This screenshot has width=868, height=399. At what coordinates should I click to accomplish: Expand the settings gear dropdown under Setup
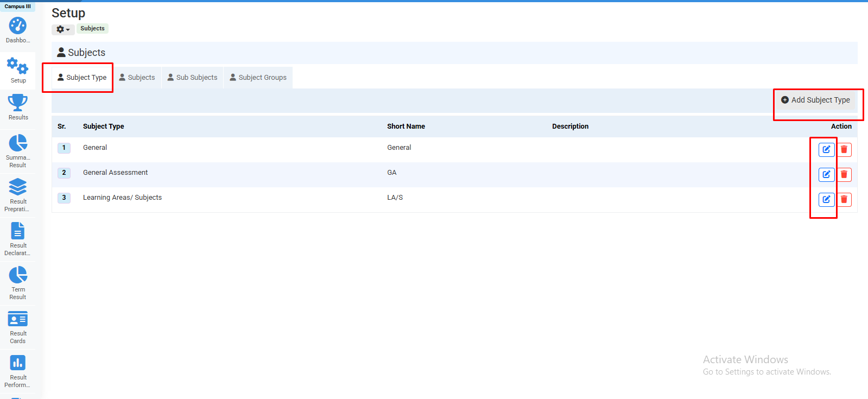[x=63, y=29]
